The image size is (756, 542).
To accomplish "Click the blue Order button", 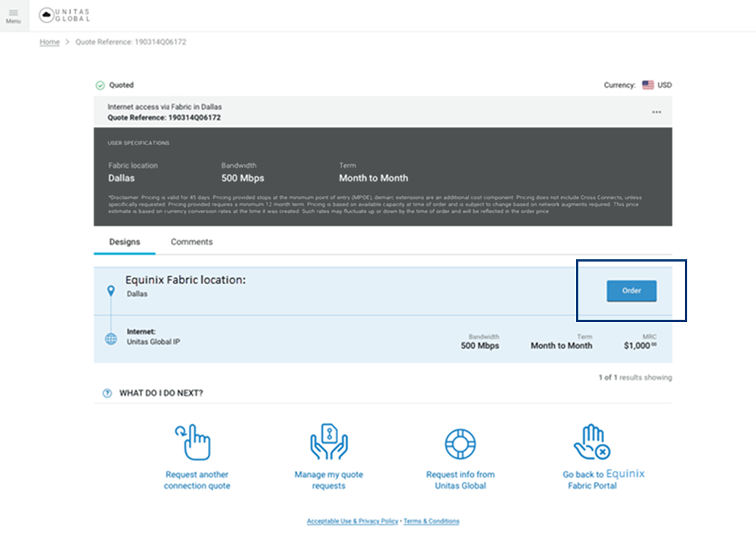I will point(631,291).
